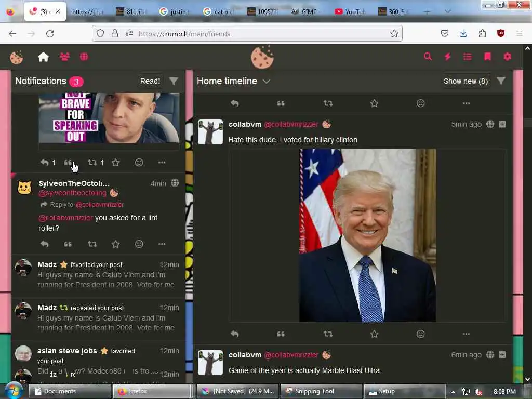Switch to the justin Google search tab
This screenshot has width=532, height=399.
tap(175, 12)
